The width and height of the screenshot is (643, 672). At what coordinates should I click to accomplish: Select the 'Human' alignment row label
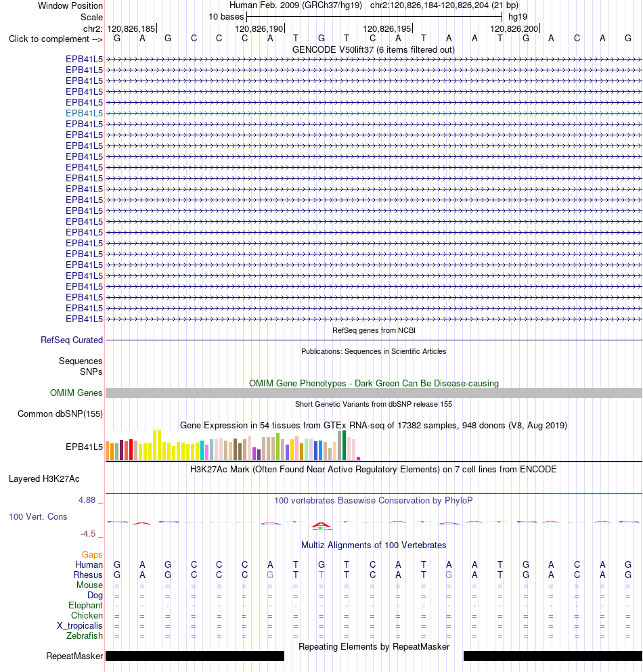tap(89, 564)
